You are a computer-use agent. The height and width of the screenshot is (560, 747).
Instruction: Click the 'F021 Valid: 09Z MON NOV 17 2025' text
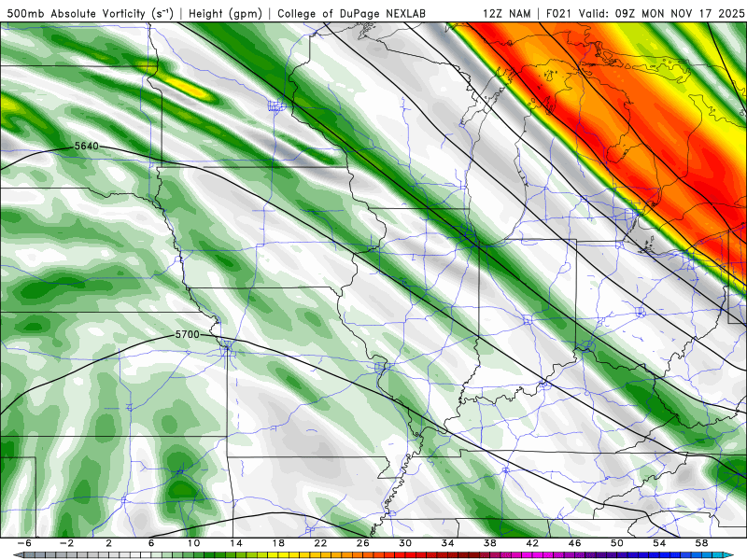(645, 14)
